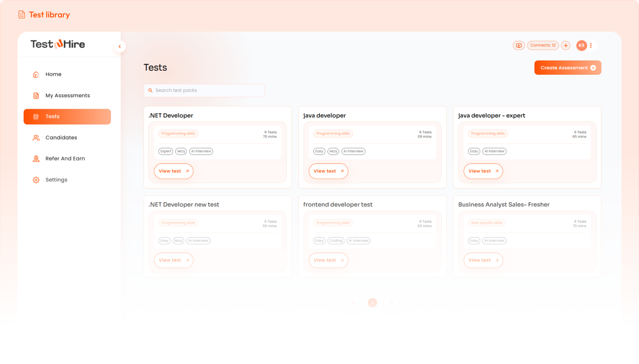Click the KS profile avatar
The image size is (639, 364).
pos(581,45)
